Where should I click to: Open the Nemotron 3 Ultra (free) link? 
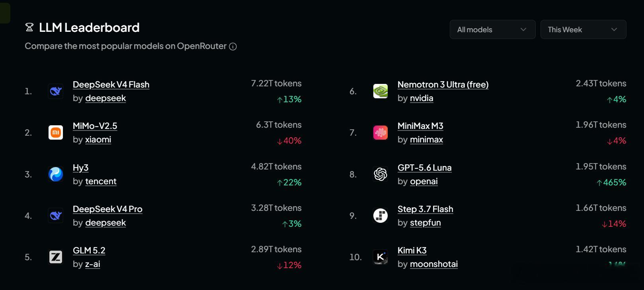(x=443, y=84)
